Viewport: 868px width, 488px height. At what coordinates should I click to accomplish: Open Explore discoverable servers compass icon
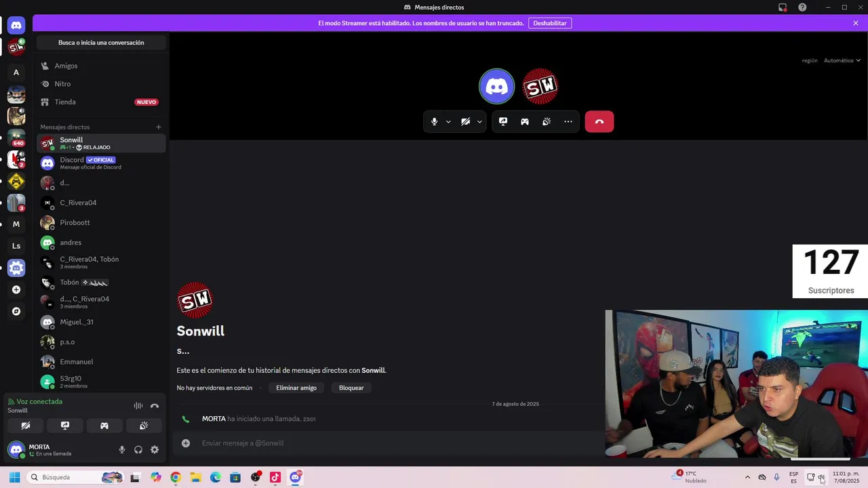click(16, 312)
